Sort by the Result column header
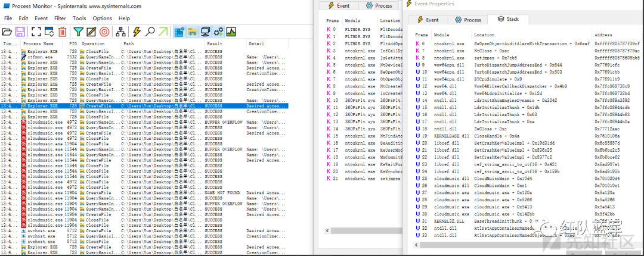The width and height of the screenshot is (644, 256). [x=225, y=43]
